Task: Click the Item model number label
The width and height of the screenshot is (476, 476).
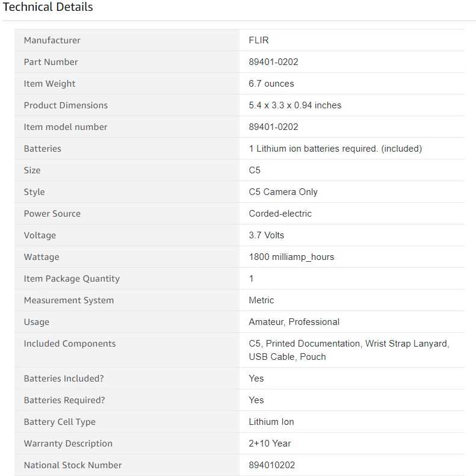Action: pyautogui.click(x=66, y=127)
